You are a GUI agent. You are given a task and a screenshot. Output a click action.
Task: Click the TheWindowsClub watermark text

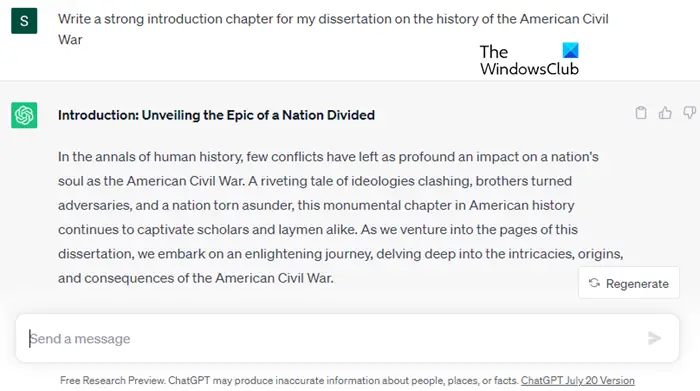coord(529,60)
